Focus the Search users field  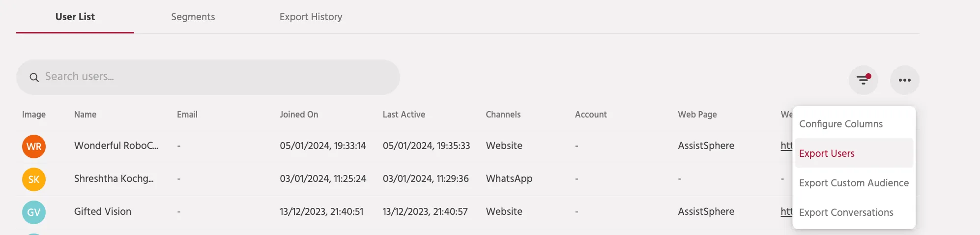[x=208, y=77]
